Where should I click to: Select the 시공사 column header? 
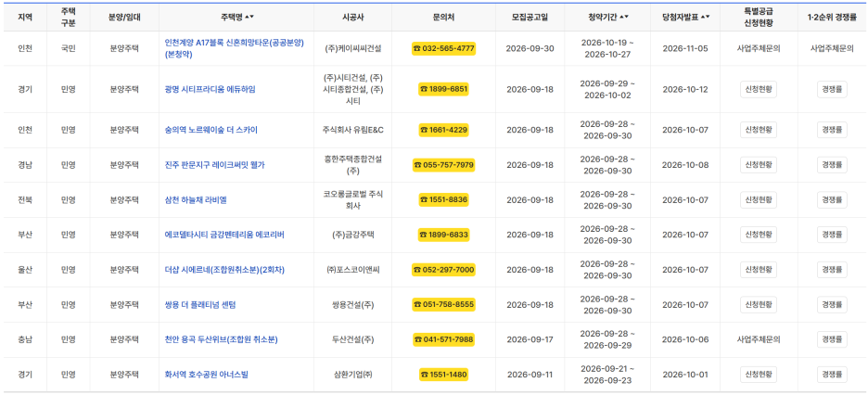click(x=352, y=17)
